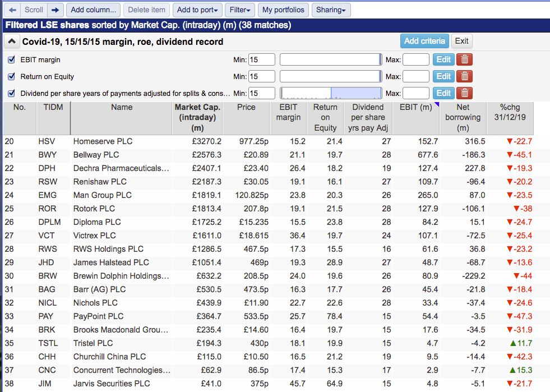Click the Scroll label in the toolbar
The image size is (550, 392).
(34, 10)
